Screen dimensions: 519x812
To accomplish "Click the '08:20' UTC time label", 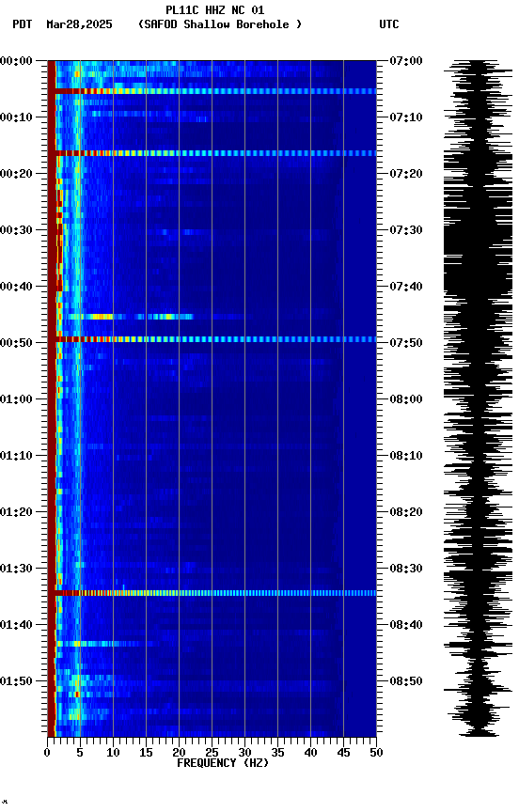I will tap(405, 513).
